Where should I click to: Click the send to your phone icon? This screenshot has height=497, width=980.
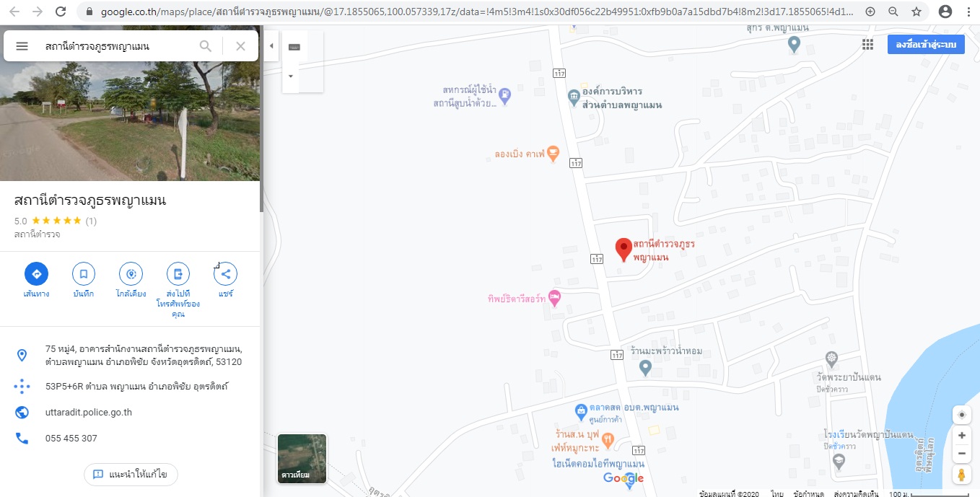click(x=178, y=274)
